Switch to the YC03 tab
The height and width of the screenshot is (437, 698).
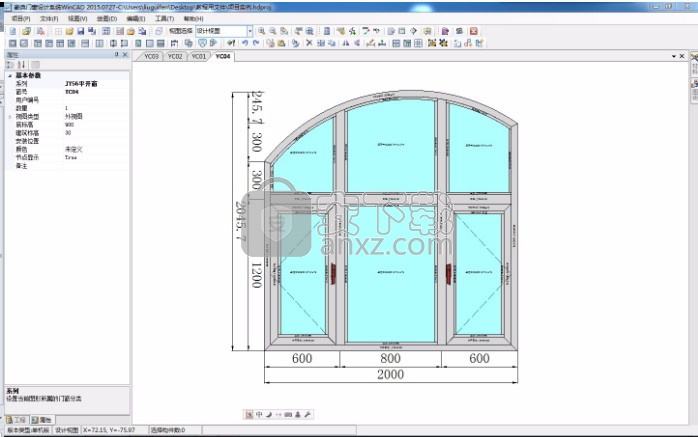coord(151,57)
